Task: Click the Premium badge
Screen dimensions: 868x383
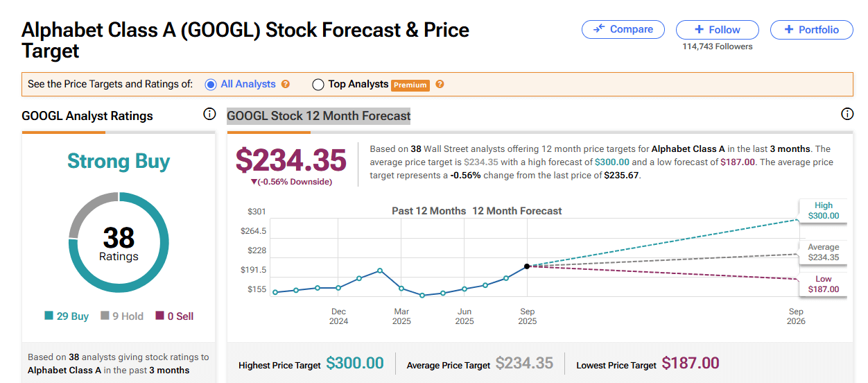Action: [410, 85]
